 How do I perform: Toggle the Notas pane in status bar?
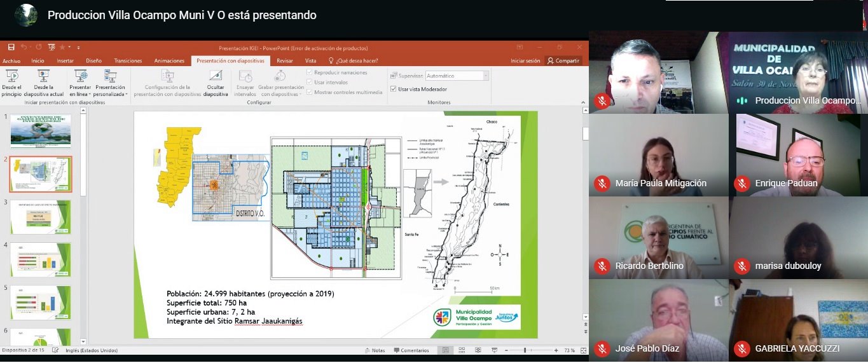click(374, 350)
